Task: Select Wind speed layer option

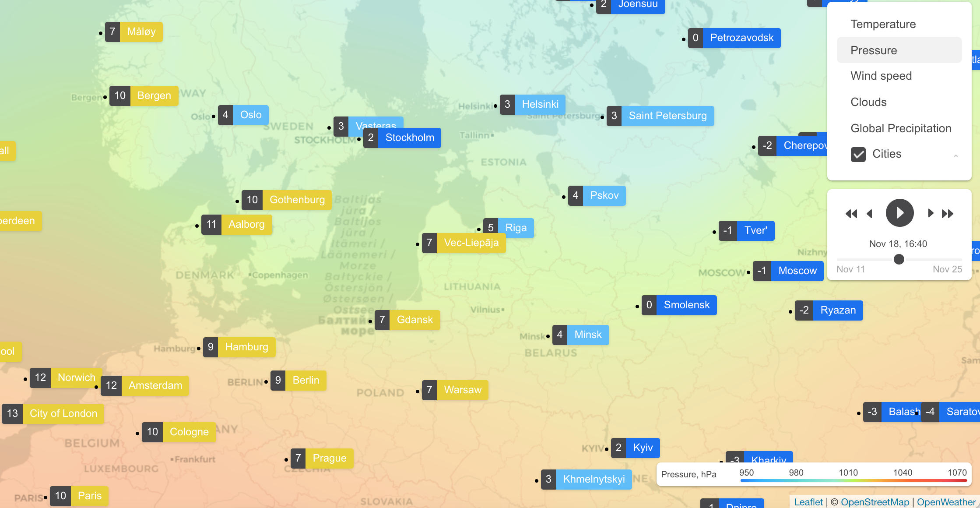Action: [x=881, y=76]
